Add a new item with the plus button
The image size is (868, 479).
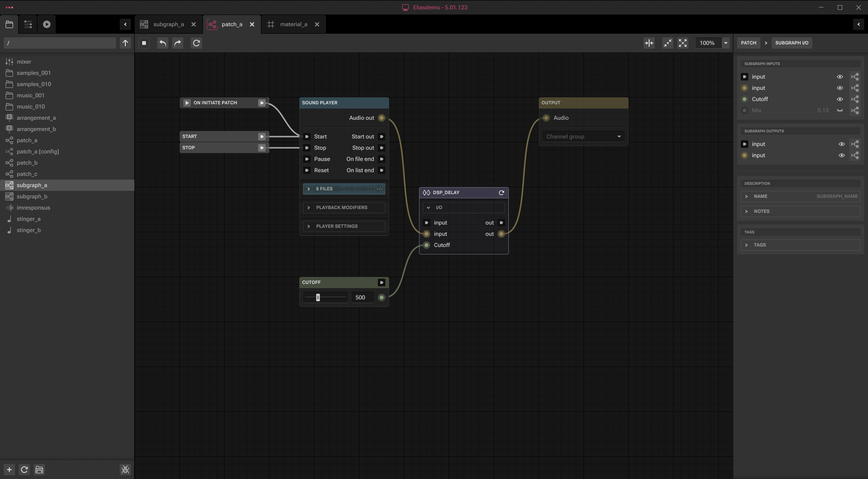coord(9,470)
